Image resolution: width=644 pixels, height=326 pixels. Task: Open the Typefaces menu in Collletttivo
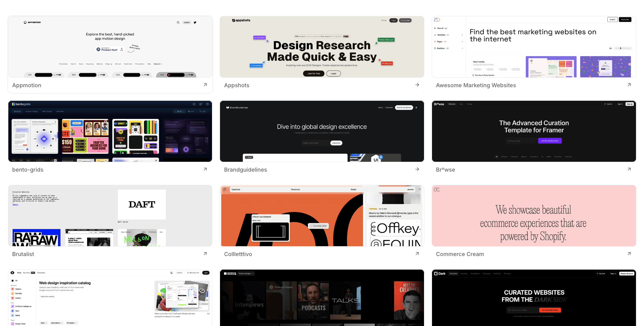pos(236,189)
